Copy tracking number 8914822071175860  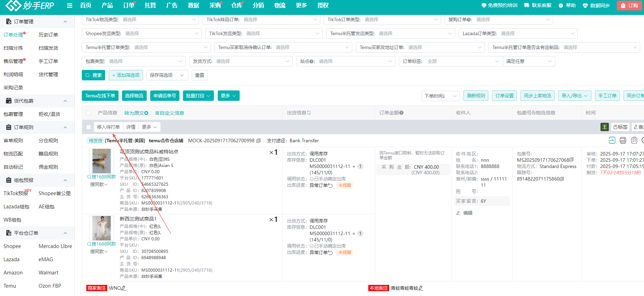[x=562, y=179]
